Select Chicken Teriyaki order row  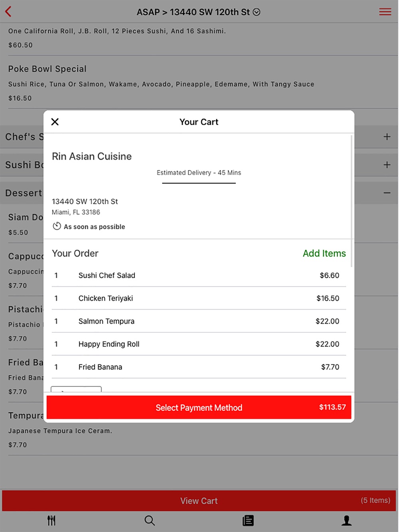point(199,298)
